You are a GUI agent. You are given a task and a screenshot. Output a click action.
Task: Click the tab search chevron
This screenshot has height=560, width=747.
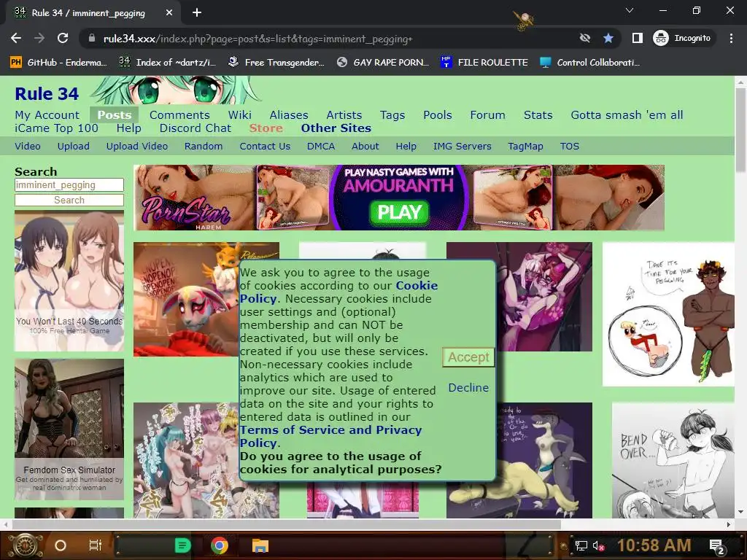click(x=630, y=10)
